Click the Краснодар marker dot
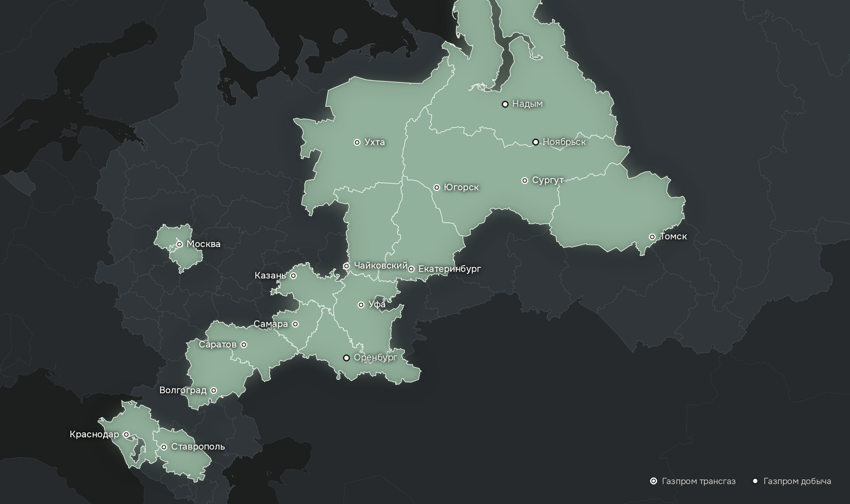 pos(126,434)
